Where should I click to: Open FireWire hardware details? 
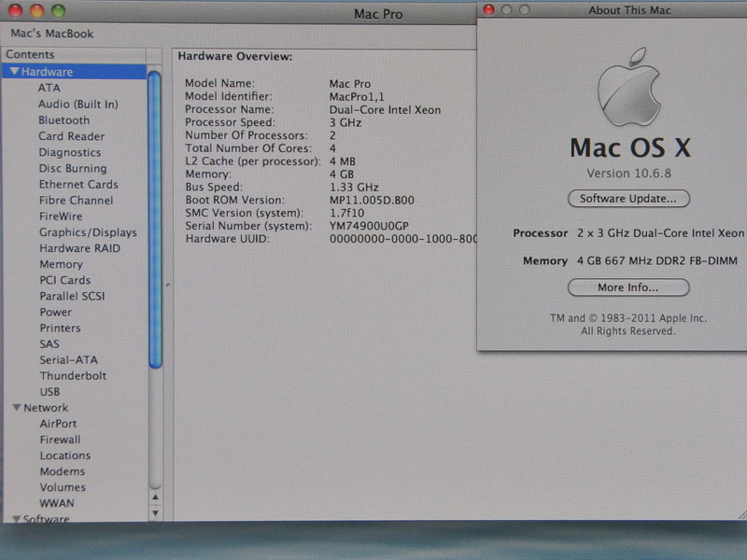[61, 217]
